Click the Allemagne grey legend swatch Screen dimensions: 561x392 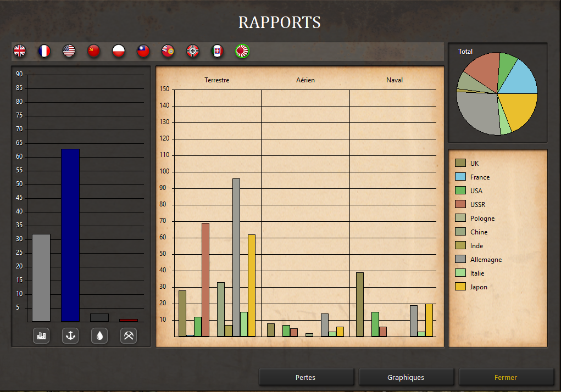click(x=460, y=259)
